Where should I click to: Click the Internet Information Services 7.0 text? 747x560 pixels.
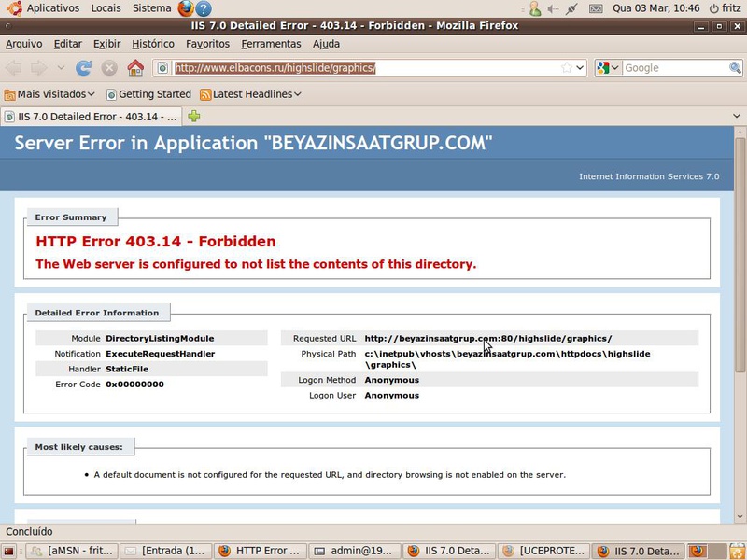tap(649, 176)
